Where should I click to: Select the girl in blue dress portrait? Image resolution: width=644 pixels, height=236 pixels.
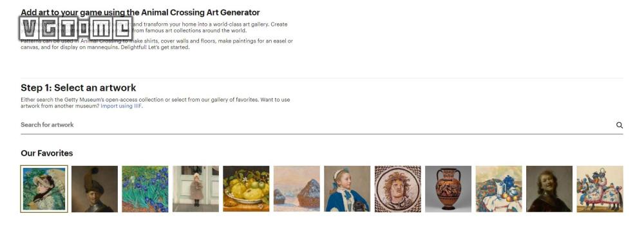point(347,189)
